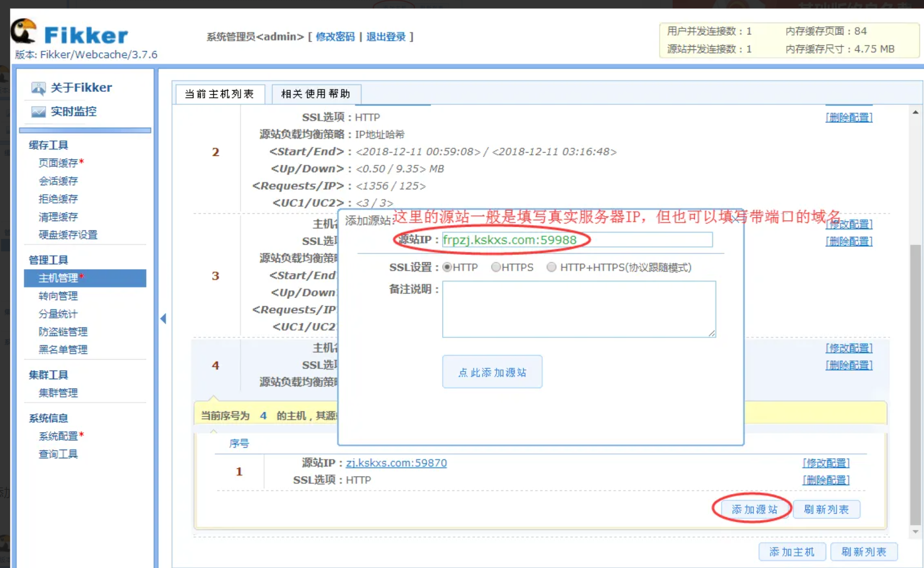The width and height of the screenshot is (924, 568).
Task: Select the HTTP+HTTPS(协议跟随模式) radio option
Action: [551, 267]
